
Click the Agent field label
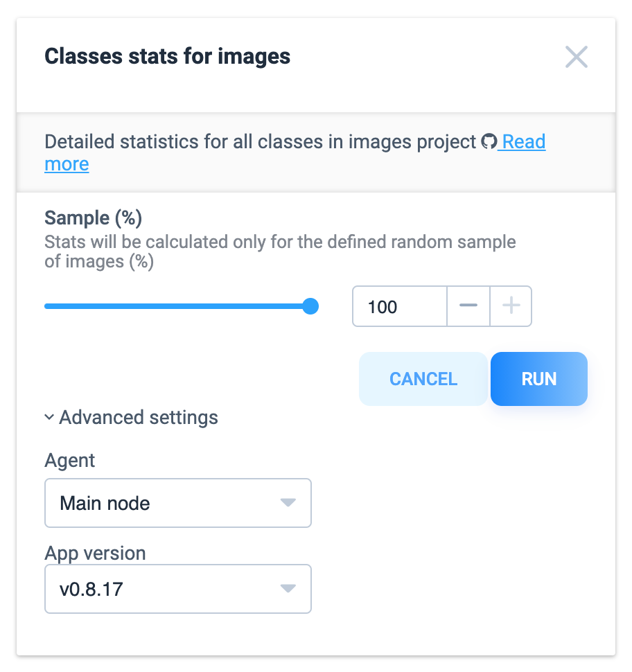point(69,461)
